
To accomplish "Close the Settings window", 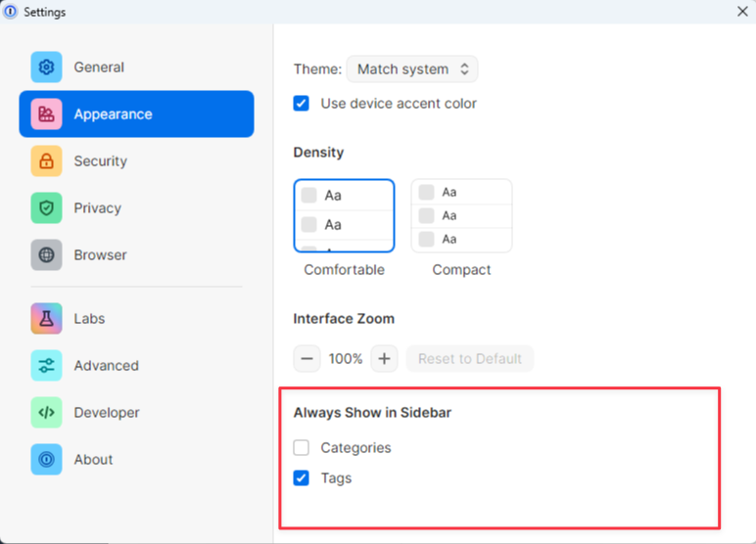I will coord(742,12).
